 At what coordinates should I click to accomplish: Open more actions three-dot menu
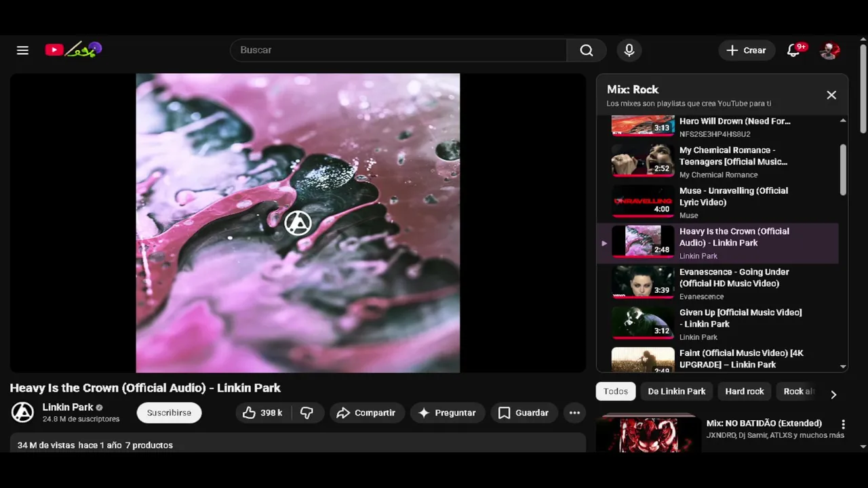click(574, 412)
